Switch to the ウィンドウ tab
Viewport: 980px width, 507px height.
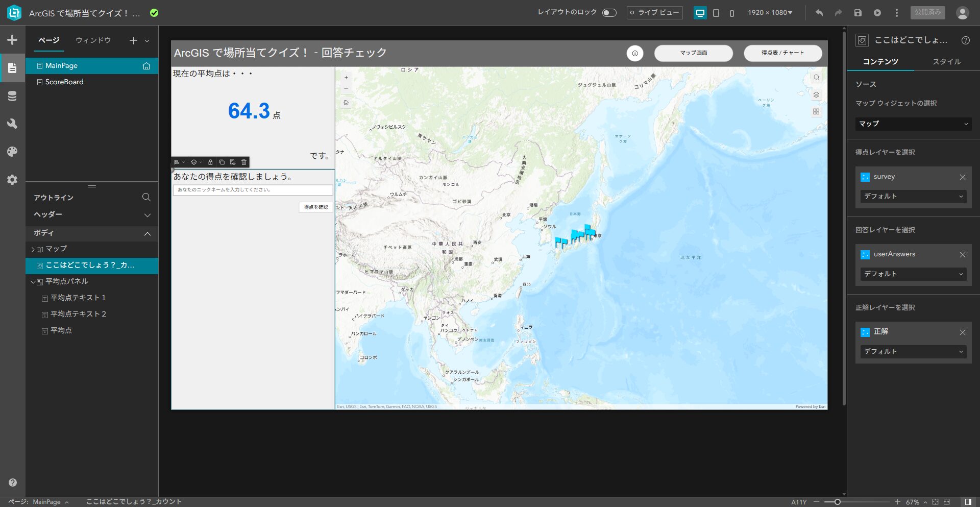93,40
